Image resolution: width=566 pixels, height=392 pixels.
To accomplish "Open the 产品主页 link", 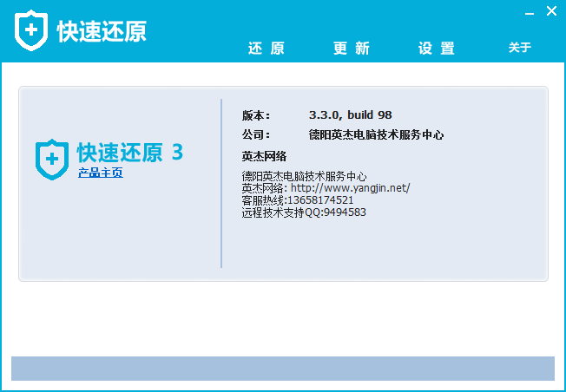I will [x=100, y=173].
